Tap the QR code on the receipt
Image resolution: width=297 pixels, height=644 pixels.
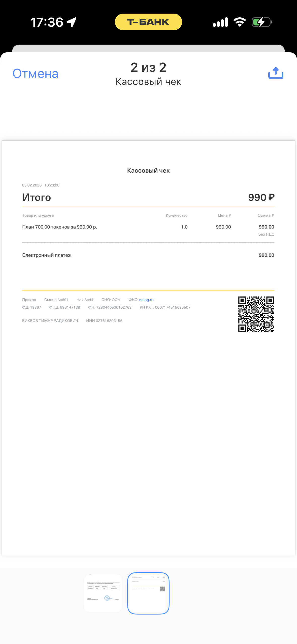256,314
